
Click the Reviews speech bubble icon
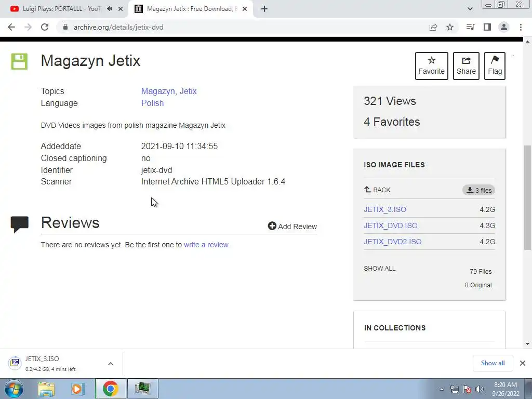pos(20,224)
